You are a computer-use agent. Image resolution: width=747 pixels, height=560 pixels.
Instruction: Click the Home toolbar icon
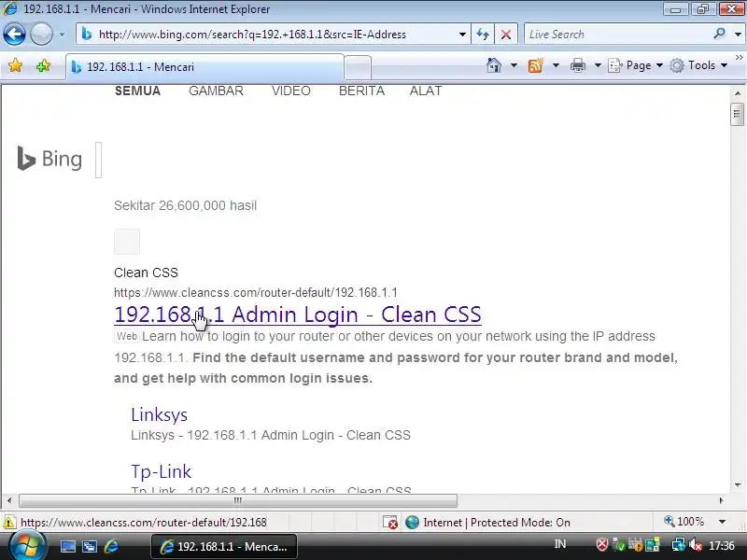tap(494, 65)
